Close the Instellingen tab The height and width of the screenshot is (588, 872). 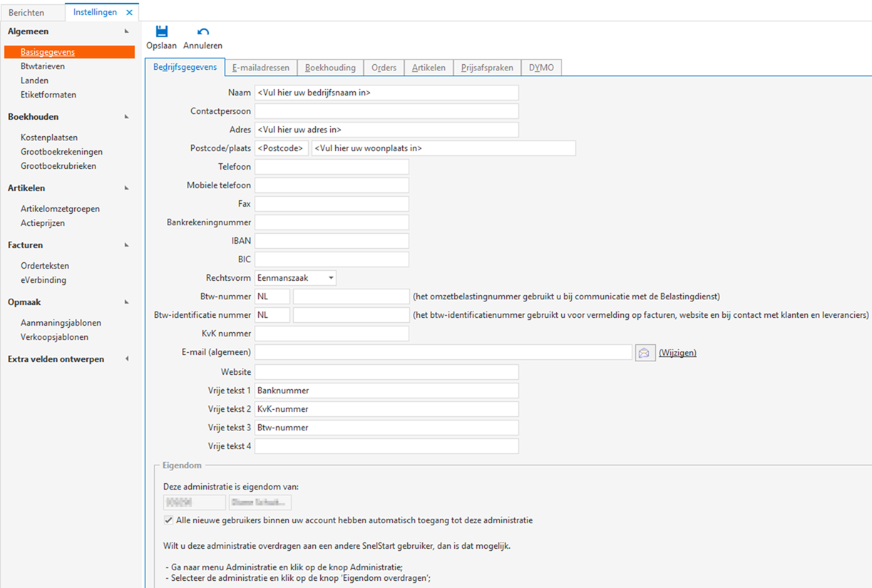pos(129,11)
